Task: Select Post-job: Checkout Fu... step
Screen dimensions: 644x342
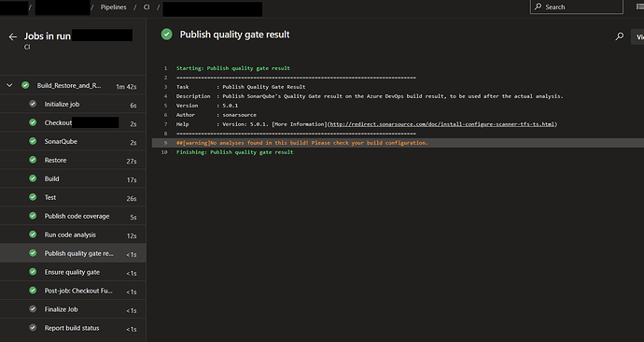Action: pos(73,291)
